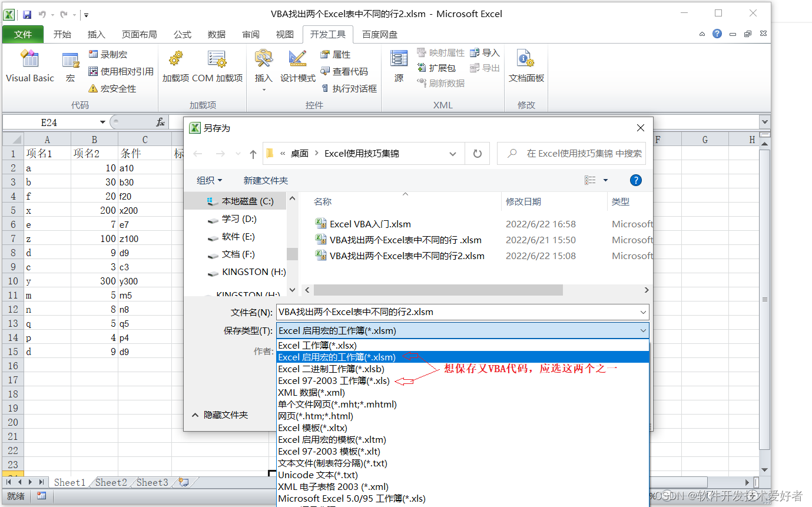This screenshot has height=507, width=812.
Task: Open the Add-ins (加载项) dialog
Action: (175, 66)
